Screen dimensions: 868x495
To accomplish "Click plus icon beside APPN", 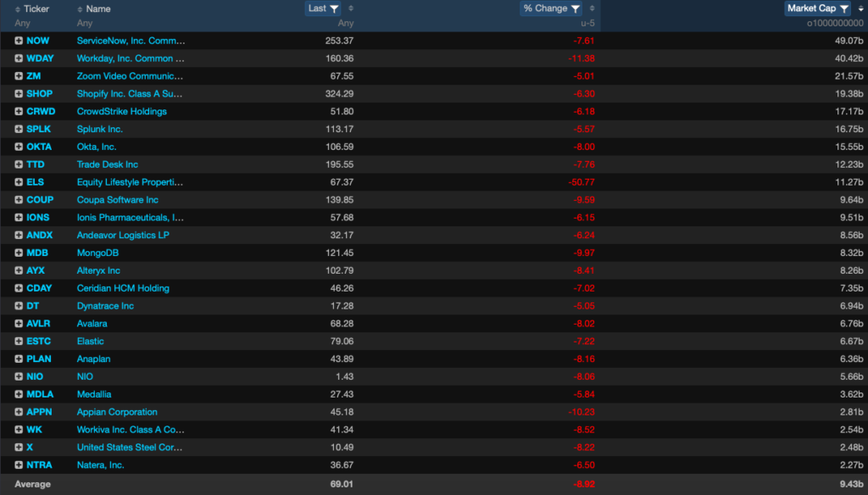I will pyautogui.click(x=19, y=412).
